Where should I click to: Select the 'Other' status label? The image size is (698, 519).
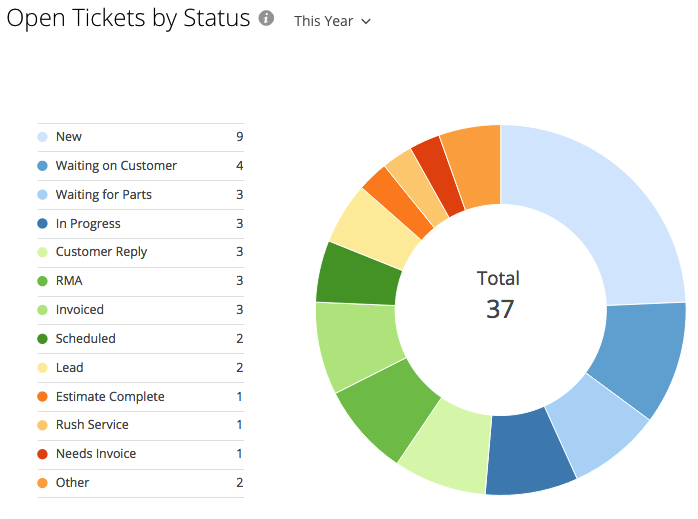(72, 483)
